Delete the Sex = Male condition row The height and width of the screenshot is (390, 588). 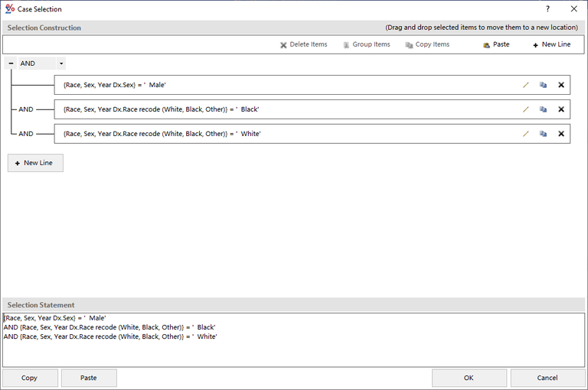(561, 85)
